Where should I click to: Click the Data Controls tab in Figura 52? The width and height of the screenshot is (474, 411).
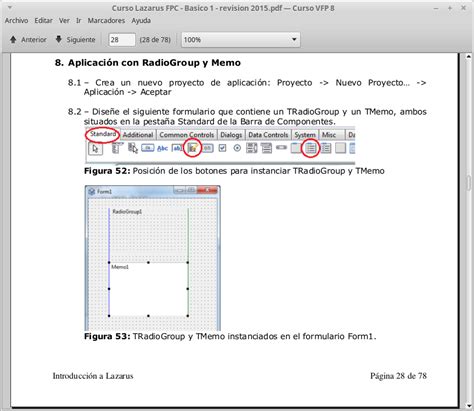pos(268,135)
